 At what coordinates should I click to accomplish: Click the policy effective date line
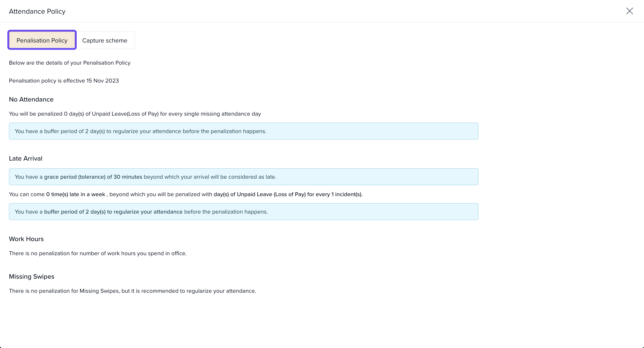pyautogui.click(x=64, y=81)
